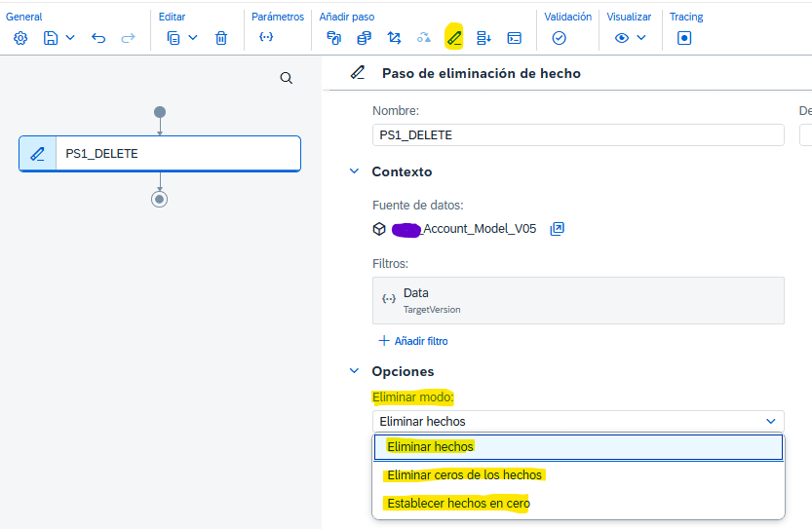Viewport: 812px width, 529px height.
Task: Collapse the Contexto section
Action: [x=354, y=171]
